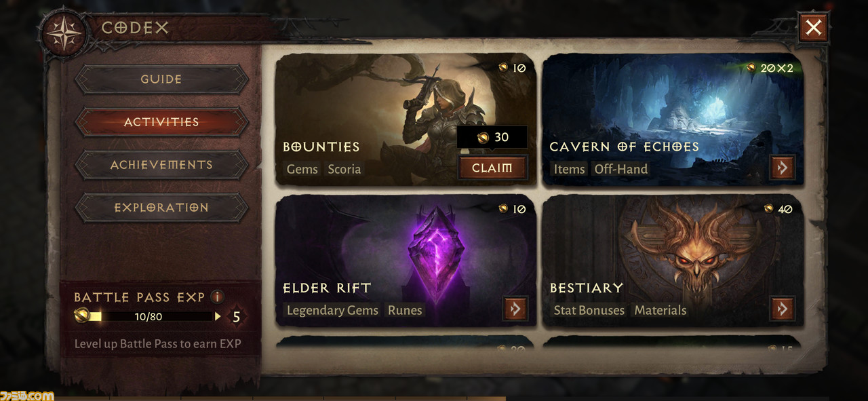Viewport: 868px width, 401px height.
Task: Go to the Exploration tab
Action: click(161, 208)
